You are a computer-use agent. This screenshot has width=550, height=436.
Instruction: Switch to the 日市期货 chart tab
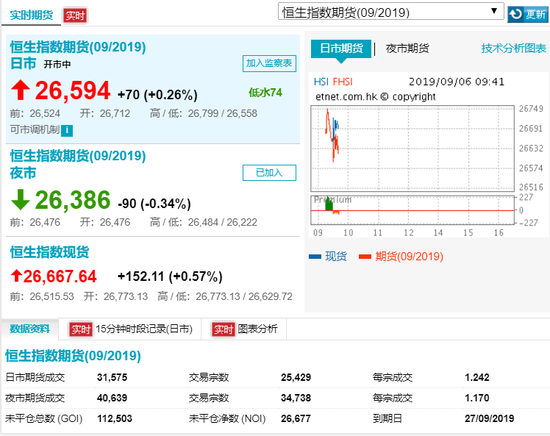point(341,48)
